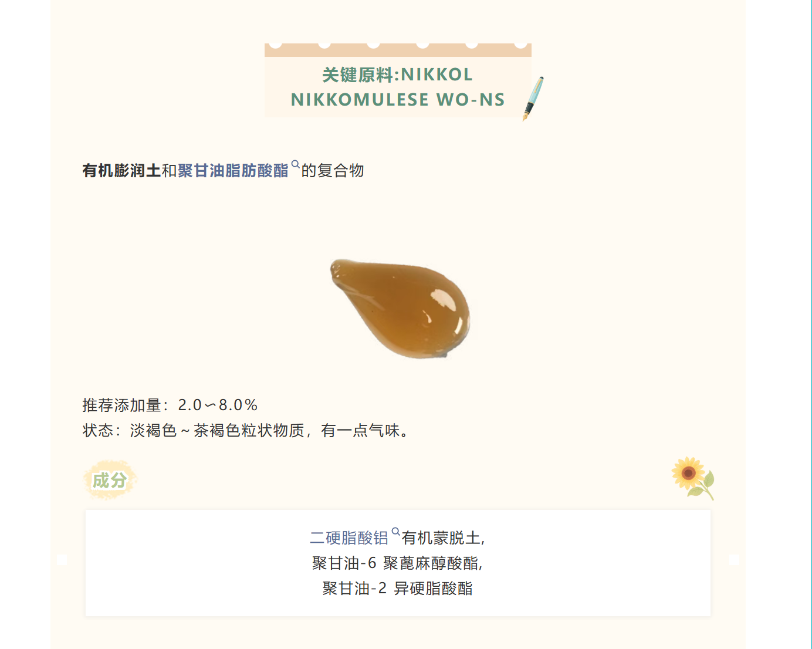The image size is (812, 649).
Task: Open the 聚甘油脂肪酸酯 link
Action: (x=233, y=171)
